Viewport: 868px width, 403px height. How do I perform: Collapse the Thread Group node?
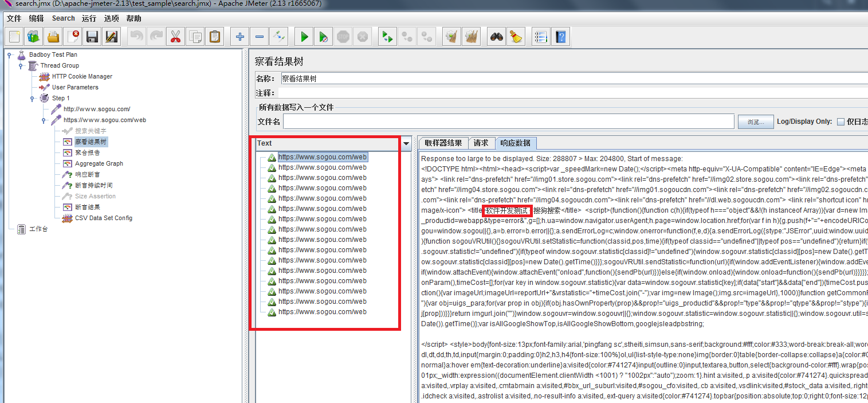pos(21,66)
